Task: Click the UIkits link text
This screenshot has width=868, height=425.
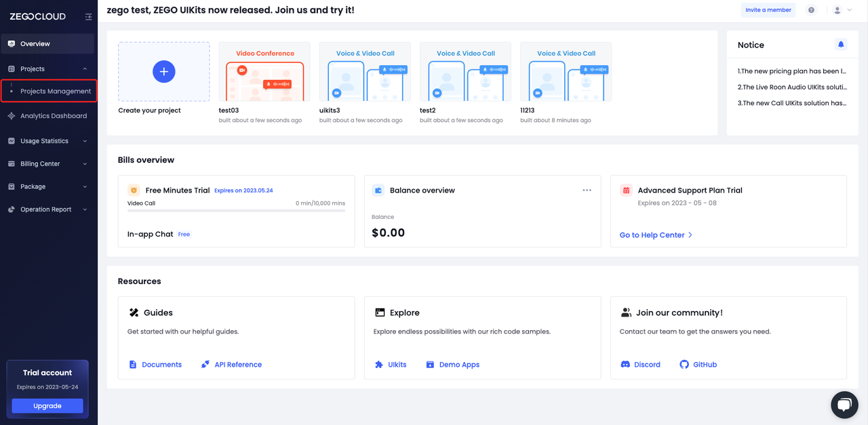Action: [x=397, y=365]
